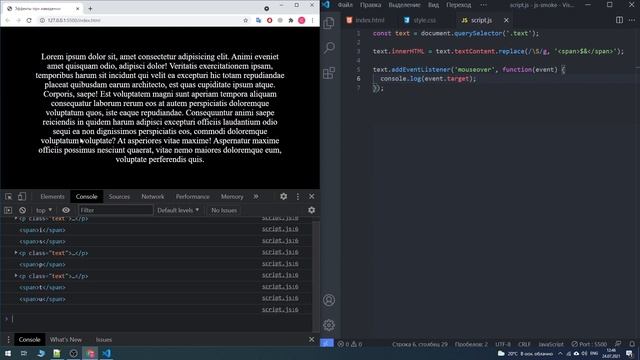This screenshot has height=360, width=640.
Task: Click the No Issues button
Action: point(224,210)
